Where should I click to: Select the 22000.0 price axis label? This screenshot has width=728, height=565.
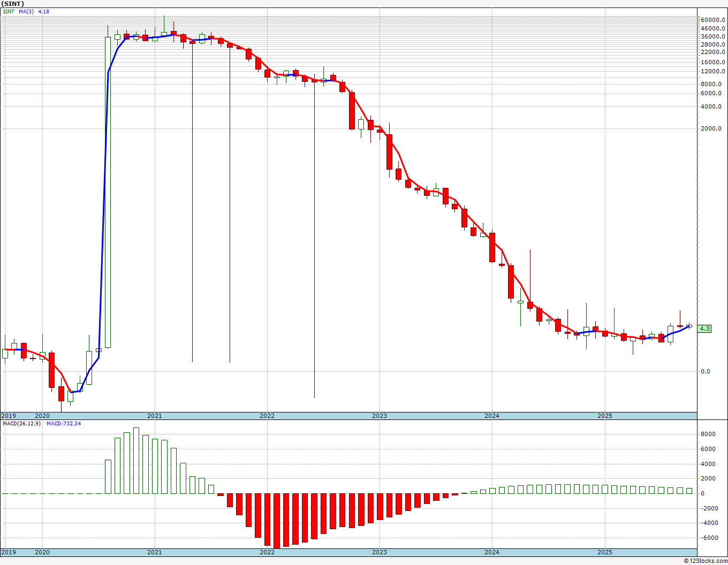[x=712, y=52]
